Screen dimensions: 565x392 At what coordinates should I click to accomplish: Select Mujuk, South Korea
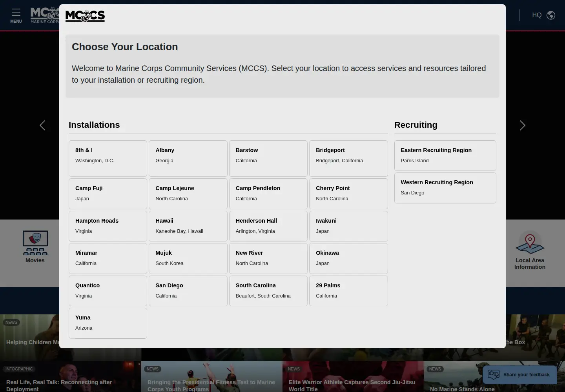(x=188, y=258)
